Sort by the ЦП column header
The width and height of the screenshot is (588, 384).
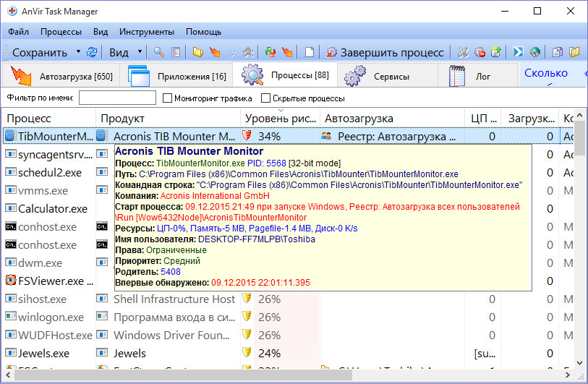(x=483, y=119)
